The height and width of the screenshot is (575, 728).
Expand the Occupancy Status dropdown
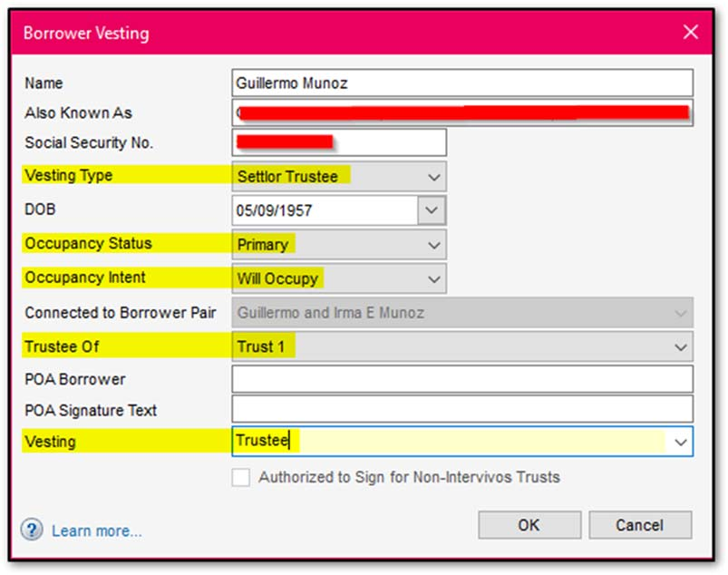(x=435, y=244)
